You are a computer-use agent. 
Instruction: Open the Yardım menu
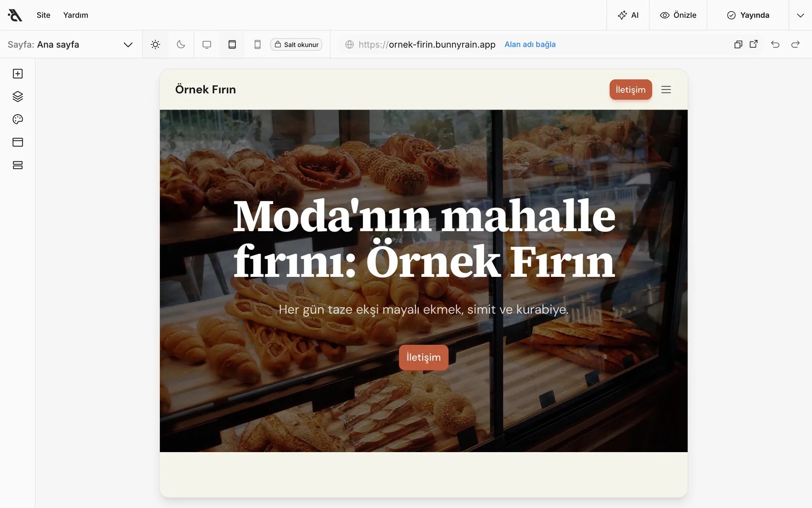point(76,15)
